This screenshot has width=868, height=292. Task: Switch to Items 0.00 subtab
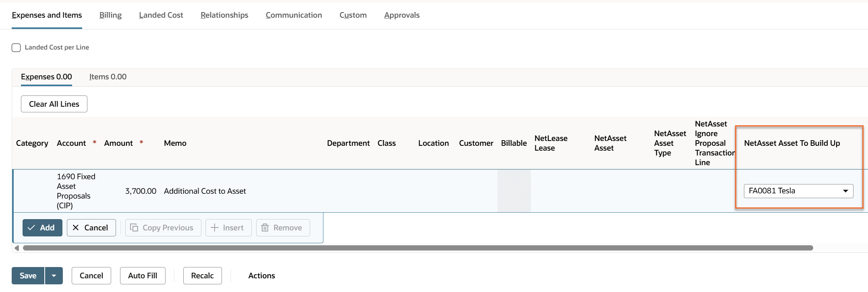tap(108, 77)
